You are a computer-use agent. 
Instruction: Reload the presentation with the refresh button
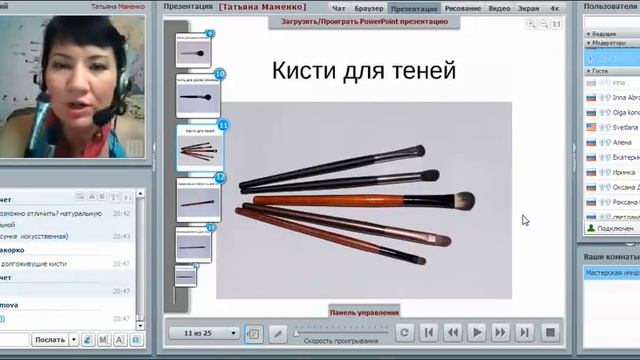(x=404, y=333)
